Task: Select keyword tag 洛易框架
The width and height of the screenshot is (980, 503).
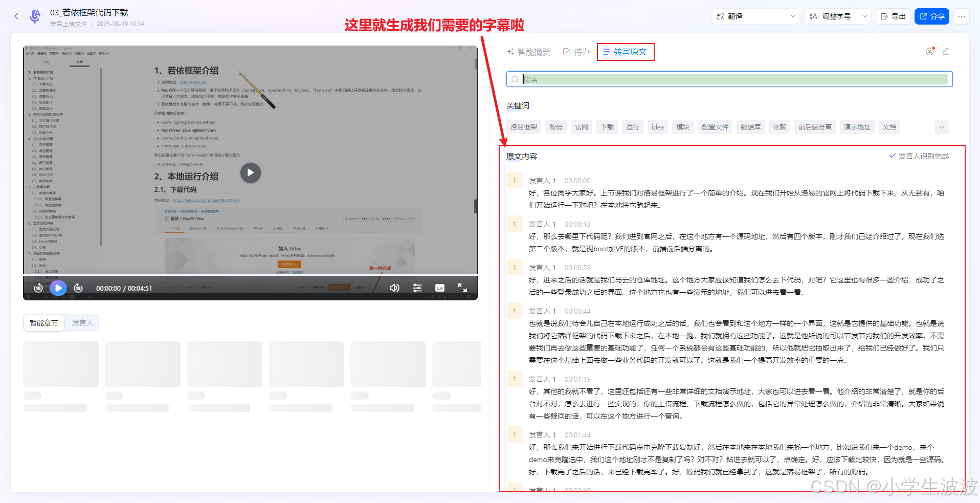Action: click(524, 127)
